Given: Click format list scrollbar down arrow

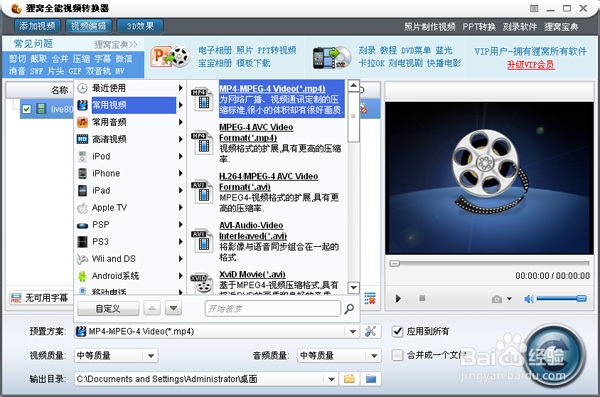Looking at the screenshot, I should coord(354,287).
